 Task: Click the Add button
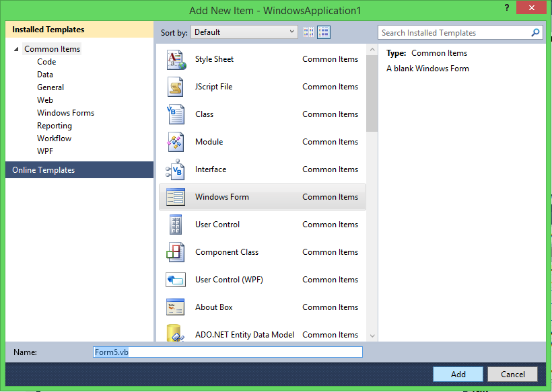[x=458, y=374]
